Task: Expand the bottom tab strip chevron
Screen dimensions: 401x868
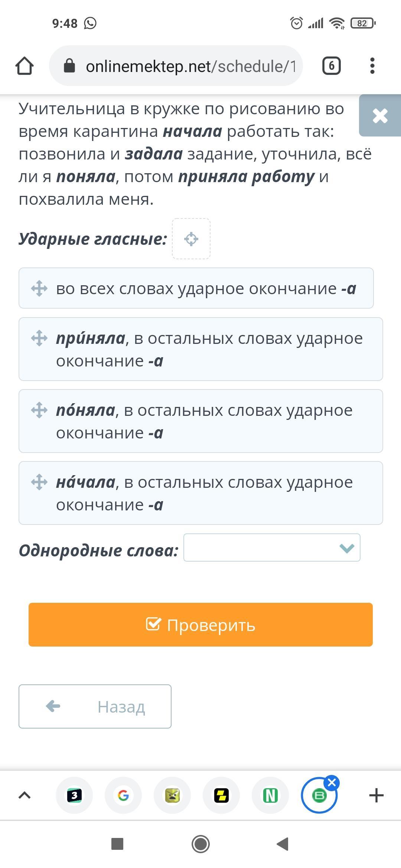Action: (25, 795)
